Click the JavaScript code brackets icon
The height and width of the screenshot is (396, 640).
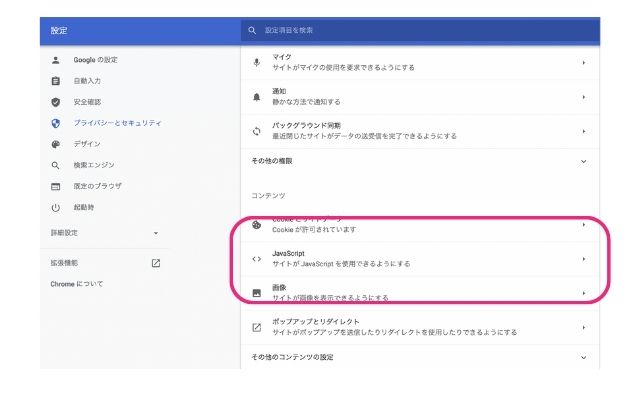(256, 259)
